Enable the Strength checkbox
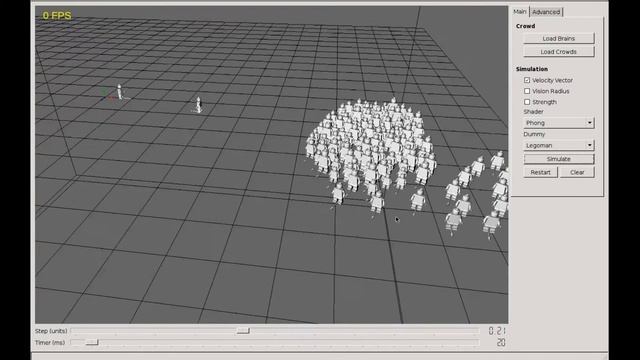Screen dimensions: 640x360 (x=527, y=102)
